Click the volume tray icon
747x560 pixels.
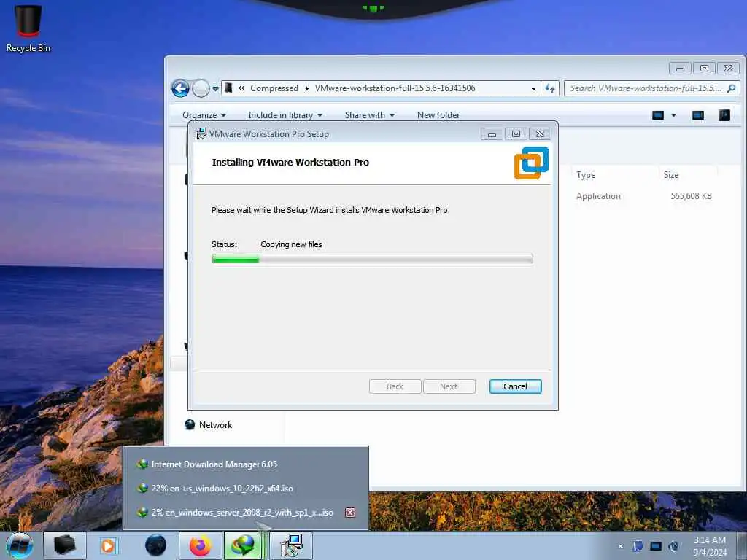(x=673, y=546)
